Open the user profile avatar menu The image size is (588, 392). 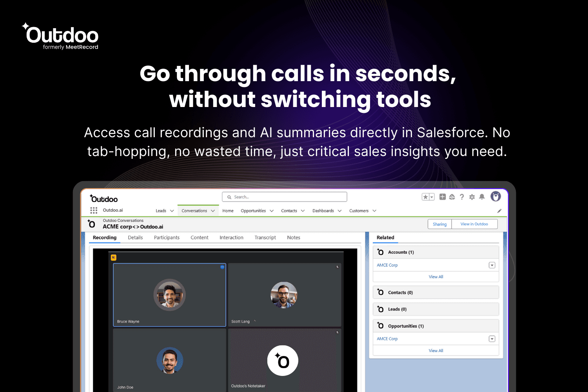[496, 196]
